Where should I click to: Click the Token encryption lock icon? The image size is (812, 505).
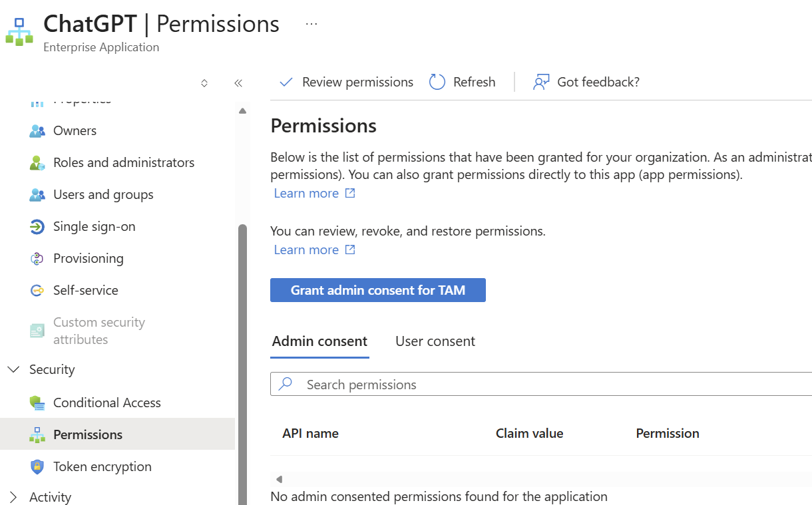tap(37, 466)
